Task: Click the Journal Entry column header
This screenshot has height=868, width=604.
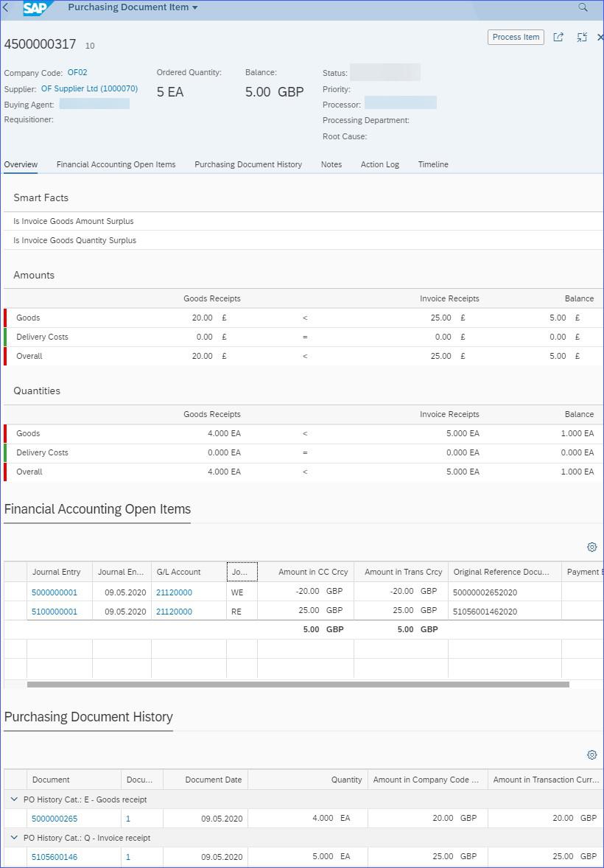Action: 59,572
